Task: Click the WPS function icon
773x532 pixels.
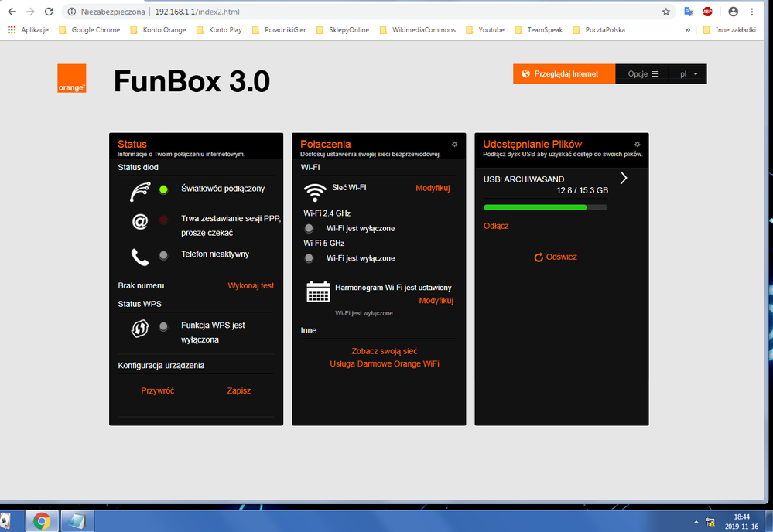Action: (x=140, y=328)
